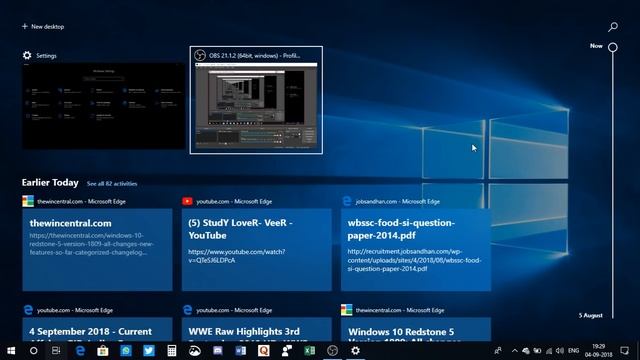Click the YouTube icon above StudY LoveR card

[x=187, y=201]
